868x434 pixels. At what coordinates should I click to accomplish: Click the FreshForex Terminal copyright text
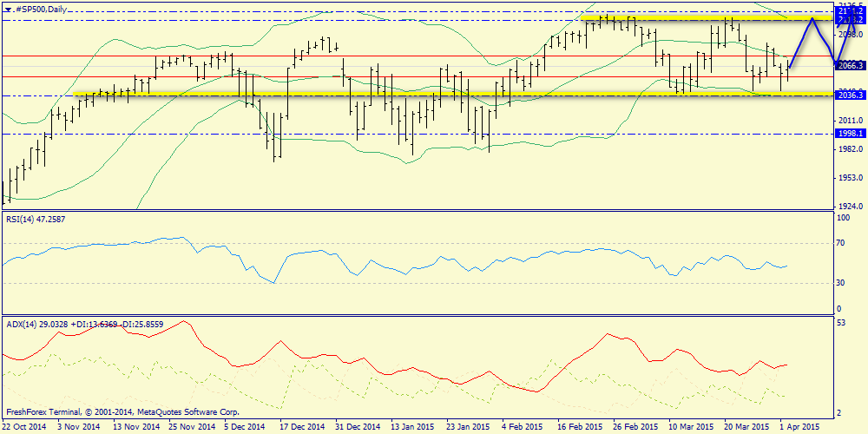(122, 412)
